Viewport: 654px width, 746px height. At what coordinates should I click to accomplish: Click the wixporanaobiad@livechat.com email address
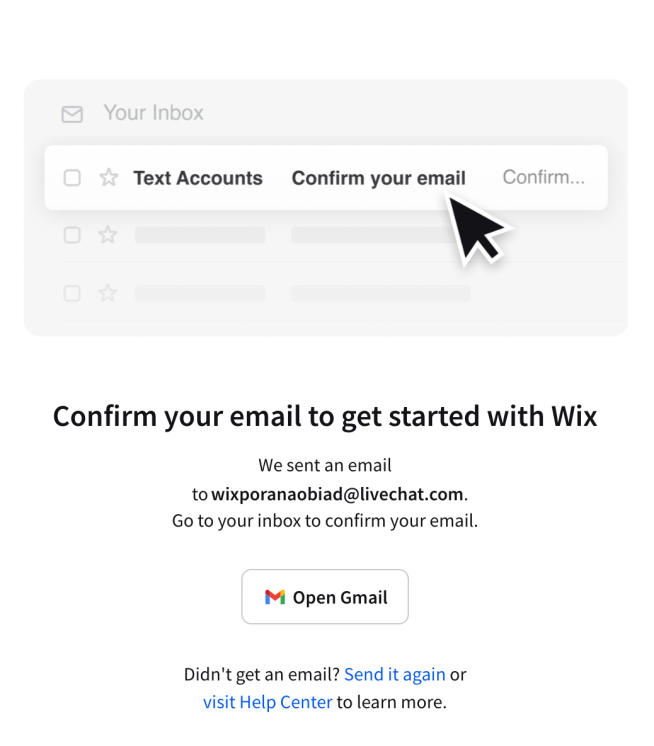(x=337, y=494)
